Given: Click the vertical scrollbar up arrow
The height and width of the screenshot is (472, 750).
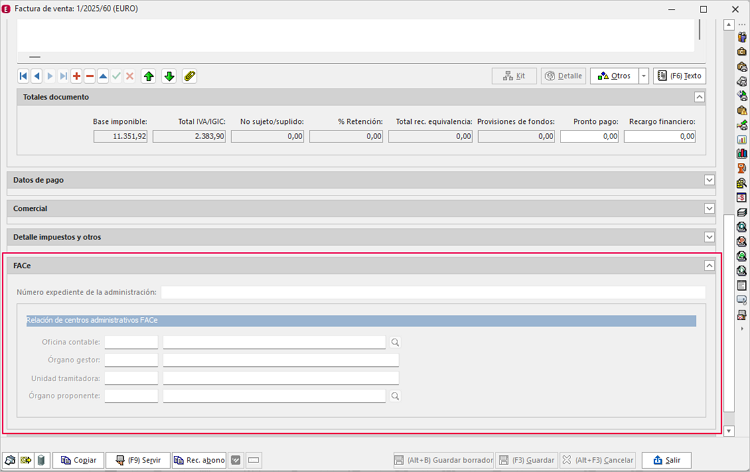Looking at the screenshot, I should click(x=729, y=25).
